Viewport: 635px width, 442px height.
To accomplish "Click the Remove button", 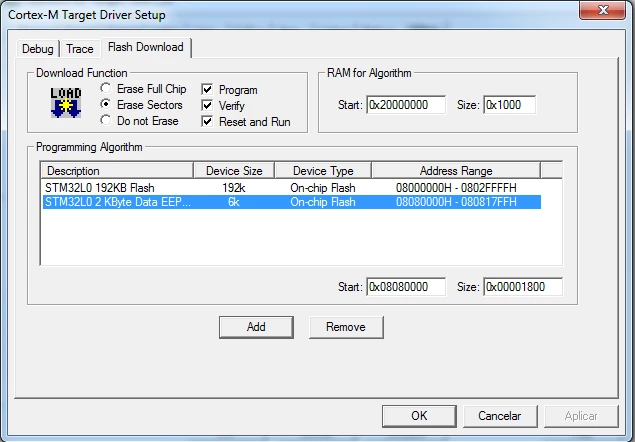I will tap(346, 327).
